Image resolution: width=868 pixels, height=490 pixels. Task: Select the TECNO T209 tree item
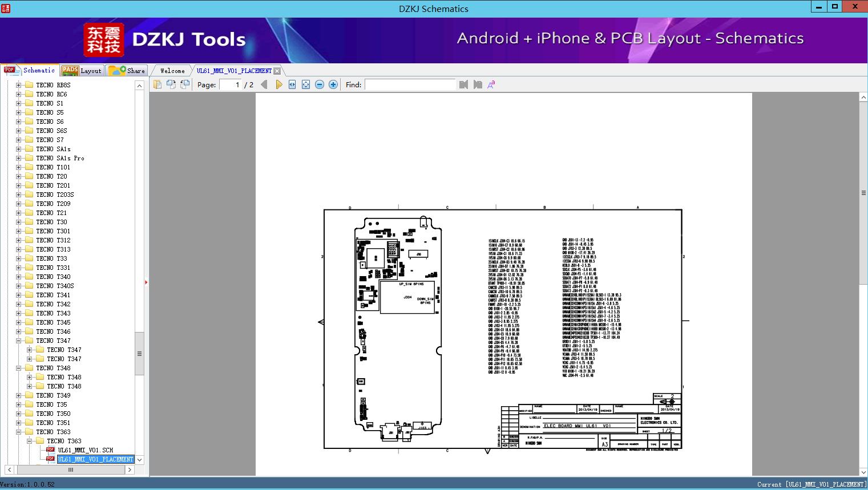pos(53,204)
